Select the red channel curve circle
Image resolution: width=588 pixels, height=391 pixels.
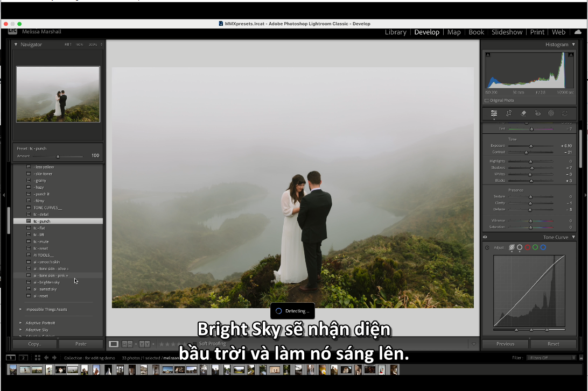tap(528, 247)
